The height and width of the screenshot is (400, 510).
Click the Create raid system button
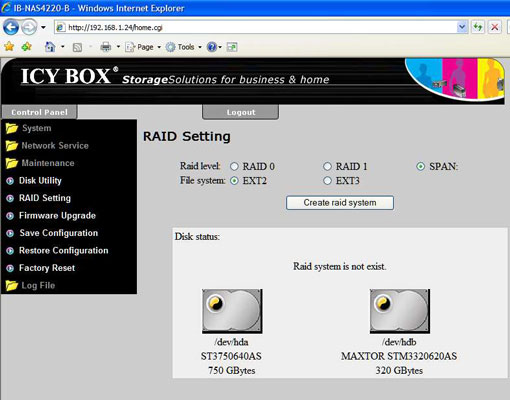(x=340, y=203)
